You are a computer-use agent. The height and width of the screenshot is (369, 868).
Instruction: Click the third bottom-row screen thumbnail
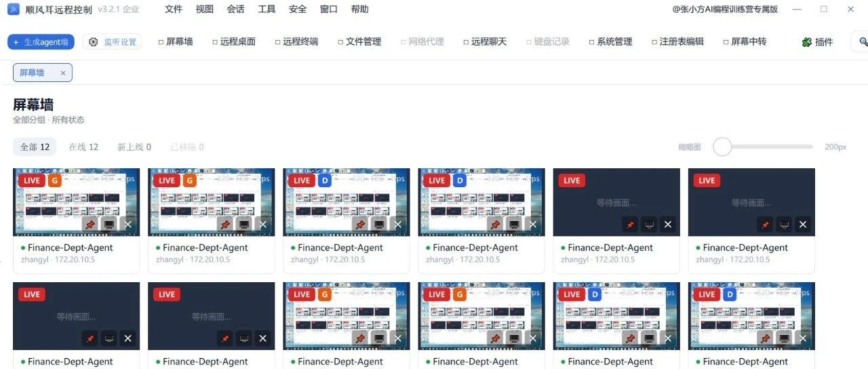346,316
